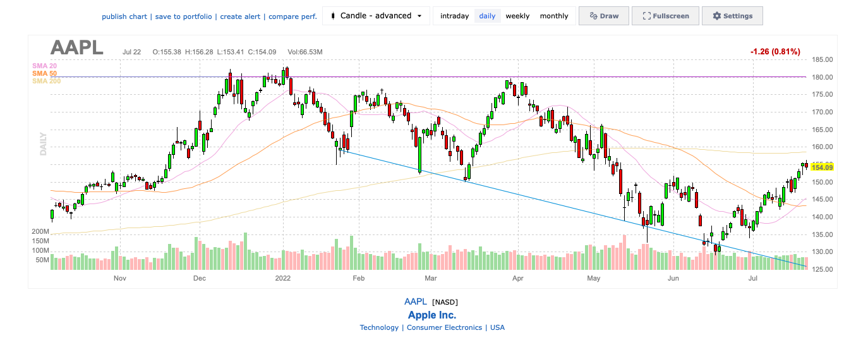The height and width of the screenshot is (340, 868).
Task: Click the [NASD] exchange label
Action: point(445,301)
